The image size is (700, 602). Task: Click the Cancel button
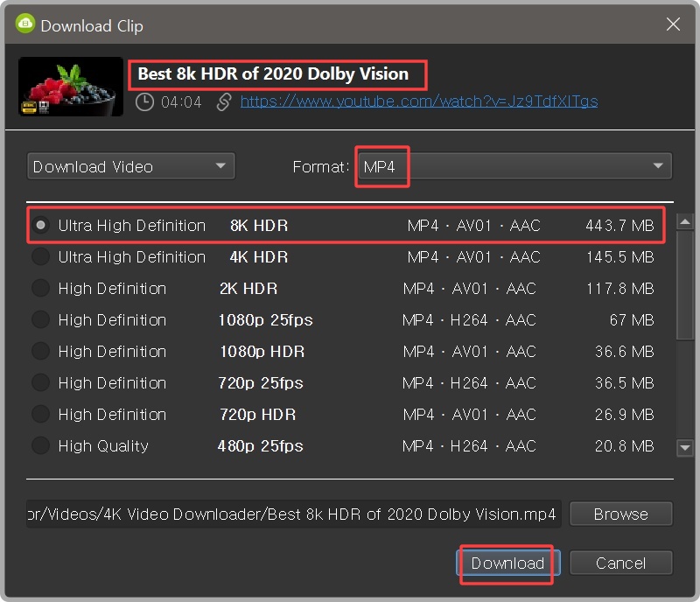[621, 563]
